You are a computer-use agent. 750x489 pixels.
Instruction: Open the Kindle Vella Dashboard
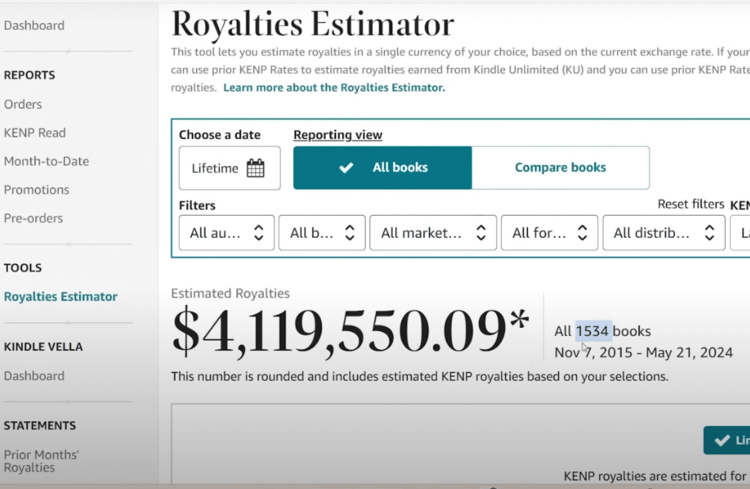[34, 376]
